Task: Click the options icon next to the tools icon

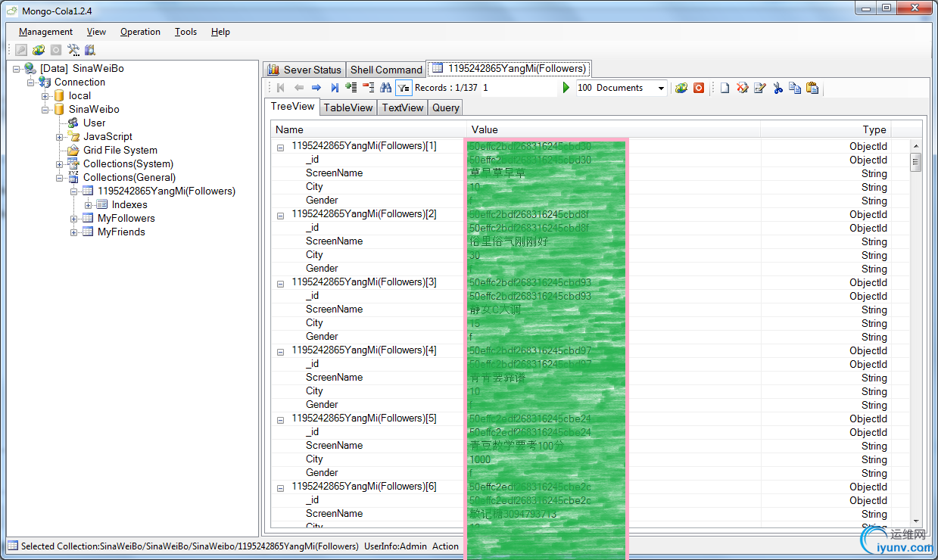Action: (x=90, y=50)
